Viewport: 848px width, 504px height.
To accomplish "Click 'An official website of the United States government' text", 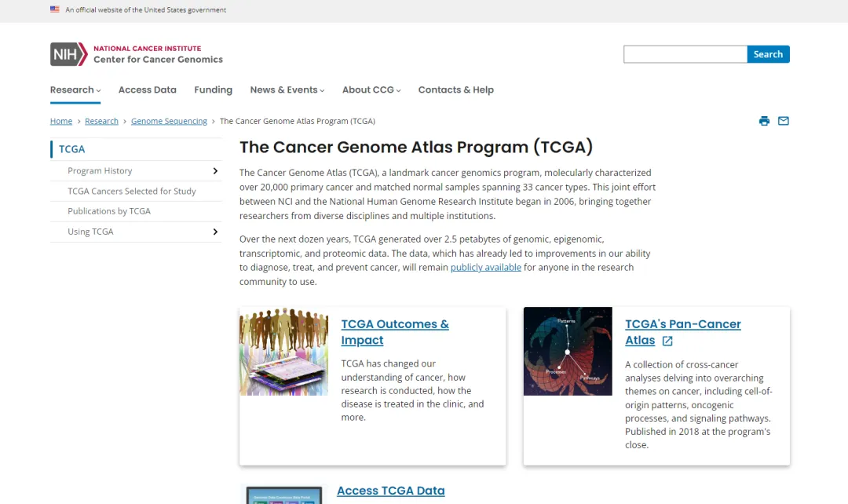I will 146,9.
